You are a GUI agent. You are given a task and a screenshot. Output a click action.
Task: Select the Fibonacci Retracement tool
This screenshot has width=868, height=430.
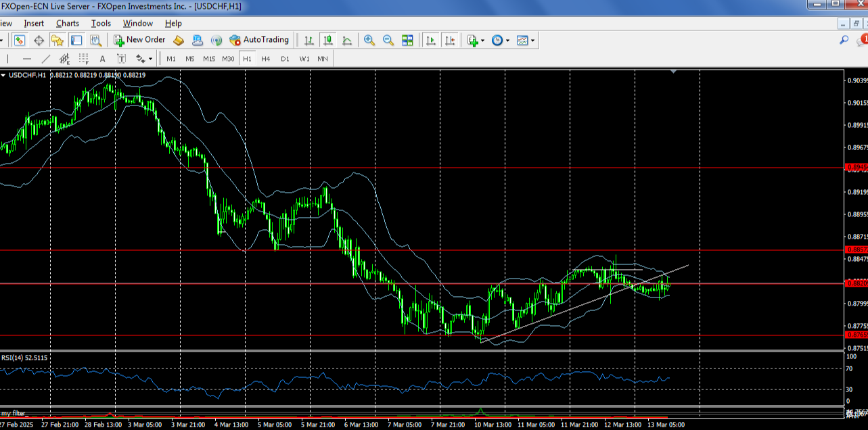(x=84, y=59)
